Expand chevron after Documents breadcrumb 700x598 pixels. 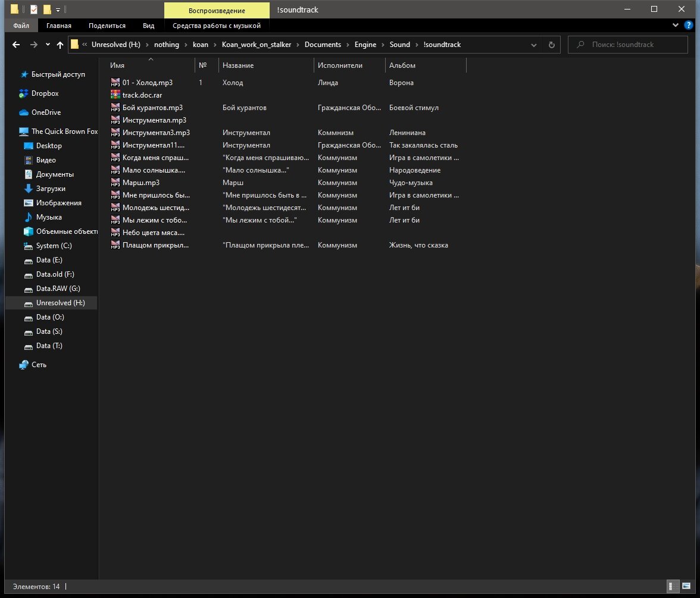(348, 45)
